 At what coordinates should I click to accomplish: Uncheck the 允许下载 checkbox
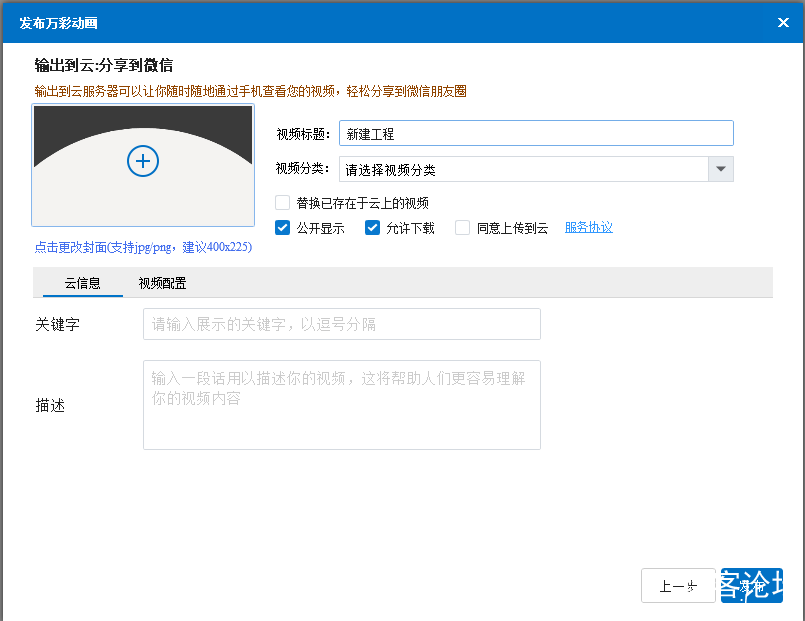(x=372, y=228)
